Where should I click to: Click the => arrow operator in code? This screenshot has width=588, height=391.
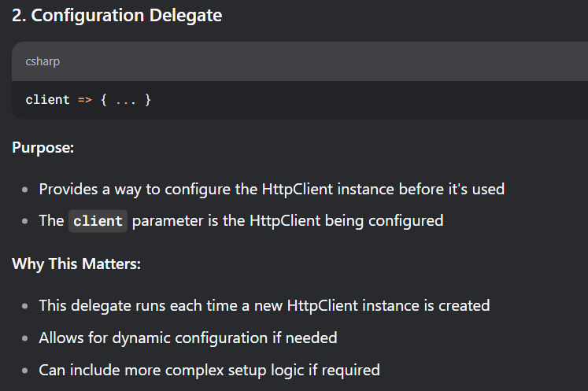[x=85, y=100]
